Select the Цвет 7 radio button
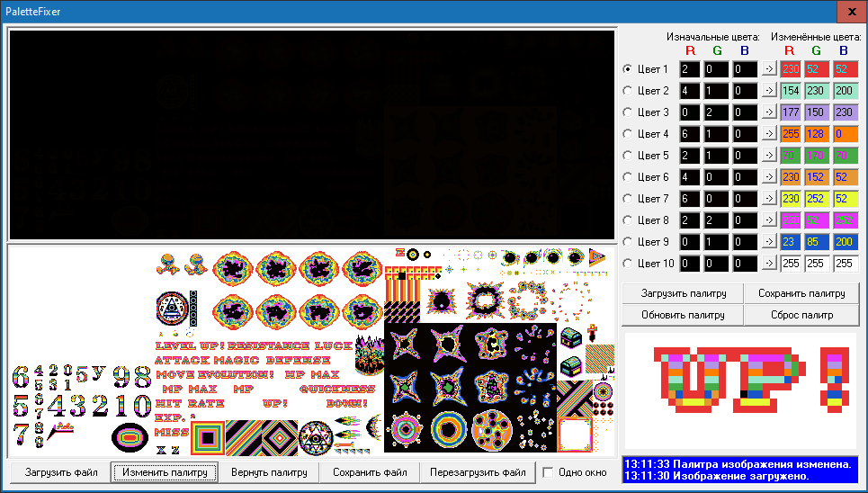This screenshot has height=493, width=868. coord(627,199)
